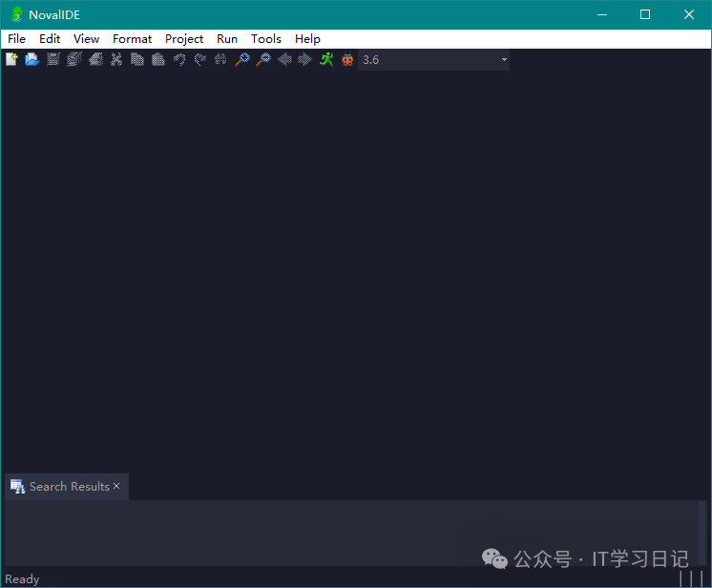
Task: Open the Project menu
Action: click(x=184, y=39)
